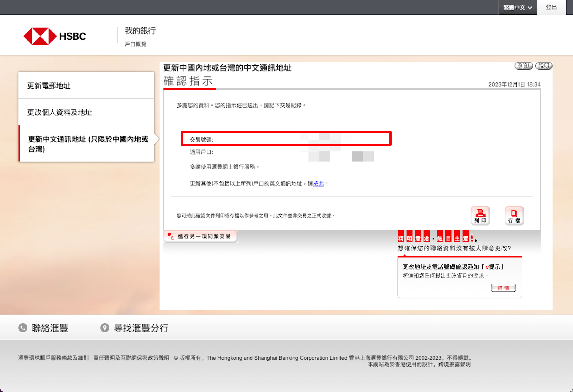573x392 pixels.
Task: Open 跨境披露聲明 footer link
Action: pos(454,364)
